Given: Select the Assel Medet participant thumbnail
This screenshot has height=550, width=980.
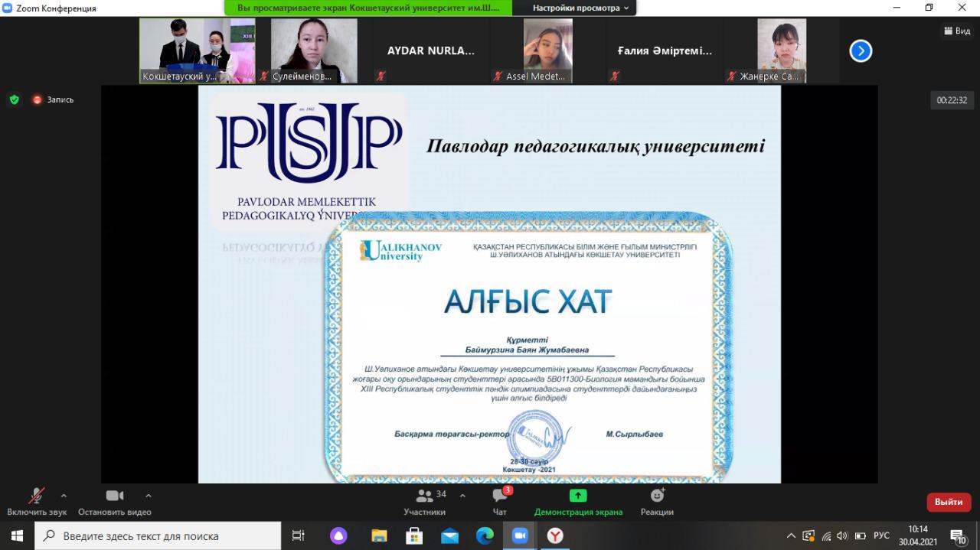Looking at the screenshot, I should pos(548,50).
